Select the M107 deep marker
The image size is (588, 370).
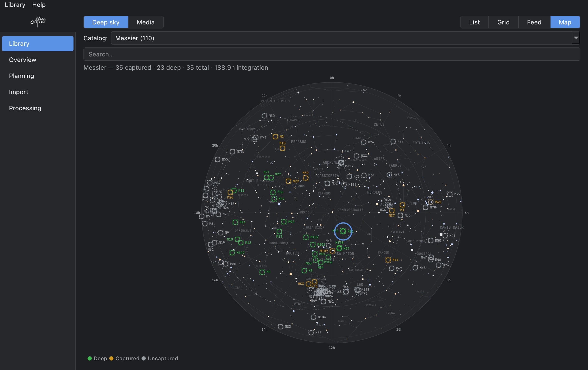click(x=232, y=253)
